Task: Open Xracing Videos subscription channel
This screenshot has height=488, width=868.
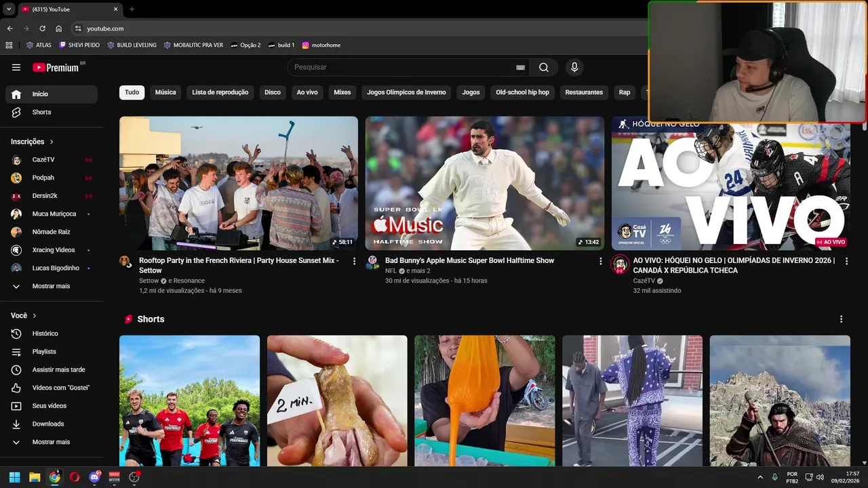Action: 52,250
